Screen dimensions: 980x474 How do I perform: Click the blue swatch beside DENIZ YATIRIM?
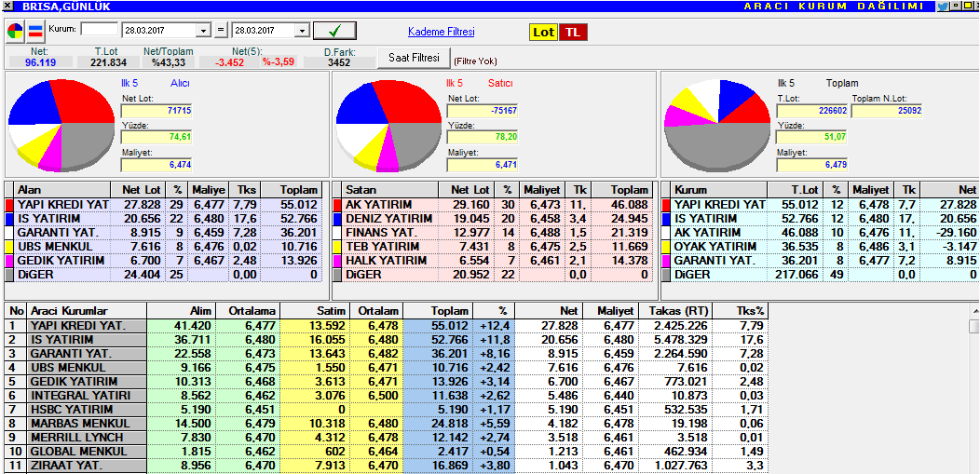click(338, 219)
